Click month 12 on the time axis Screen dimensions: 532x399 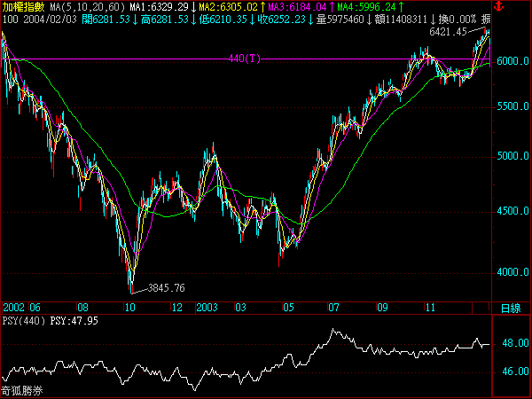177,308
